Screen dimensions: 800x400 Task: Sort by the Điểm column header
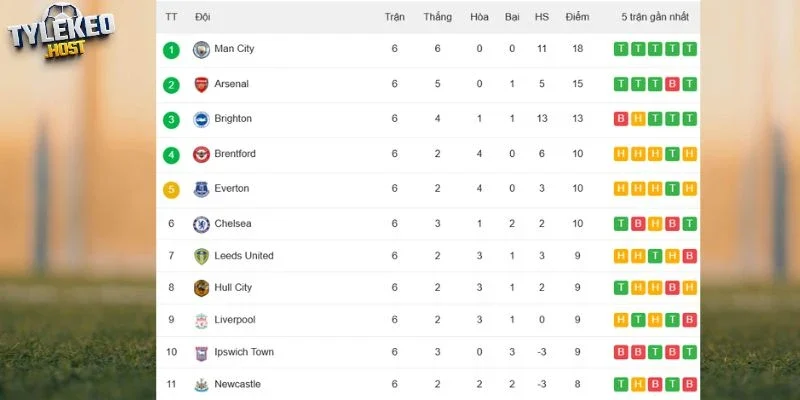point(577,17)
